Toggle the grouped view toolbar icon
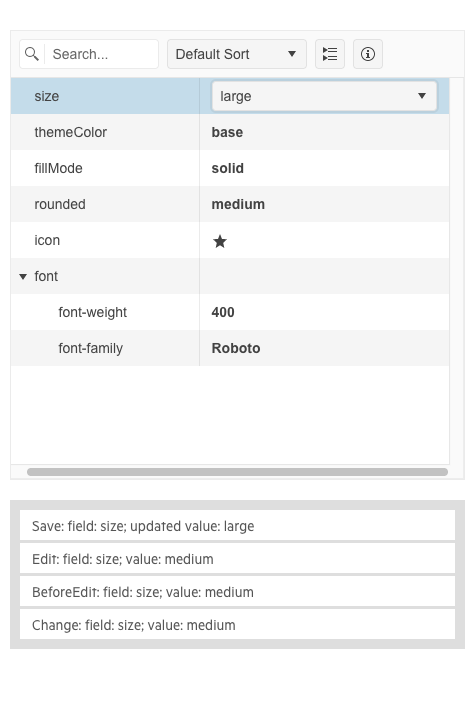The width and height of the screenshot is (475, 709). (x=330, y=54)
